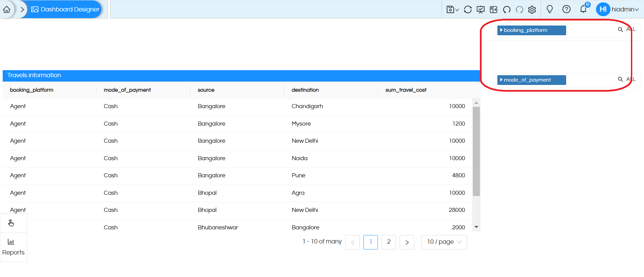This screenshot has height=277, width=644.
Task: Search within the booking_platform filter
Action: point(621,30)
